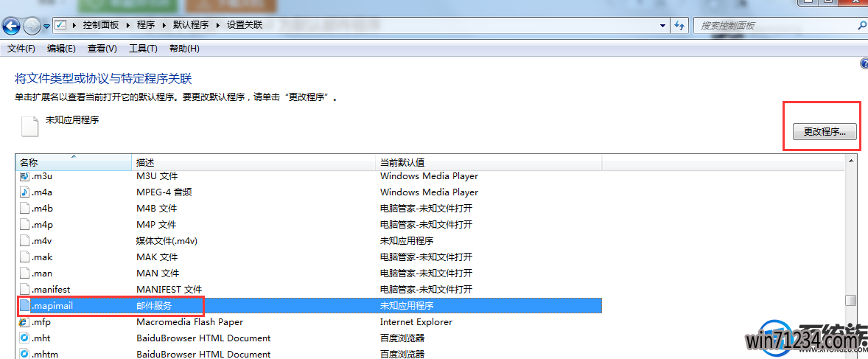Open the 工具(T) menu
868x359 pixels.
[144, 49]
